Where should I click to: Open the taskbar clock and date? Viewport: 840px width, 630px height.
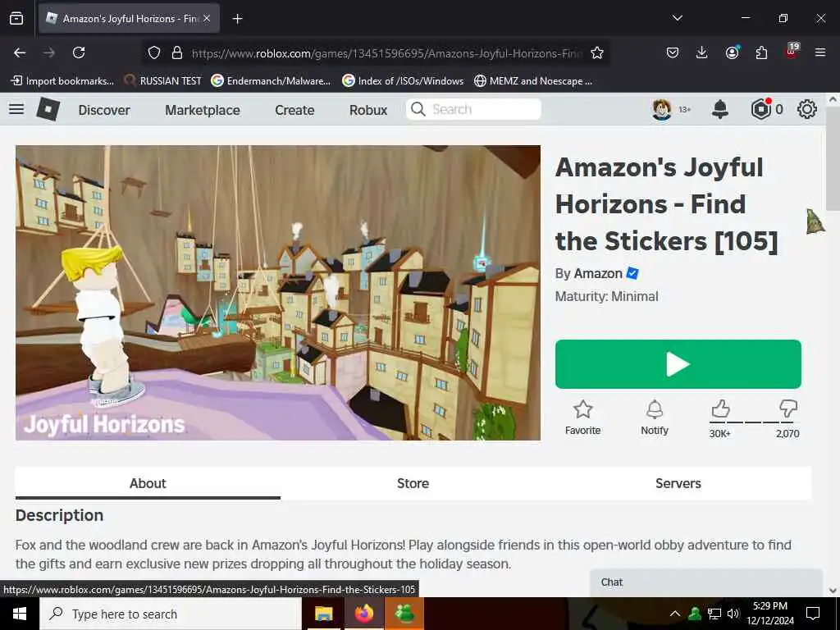(x=770, y=614)
